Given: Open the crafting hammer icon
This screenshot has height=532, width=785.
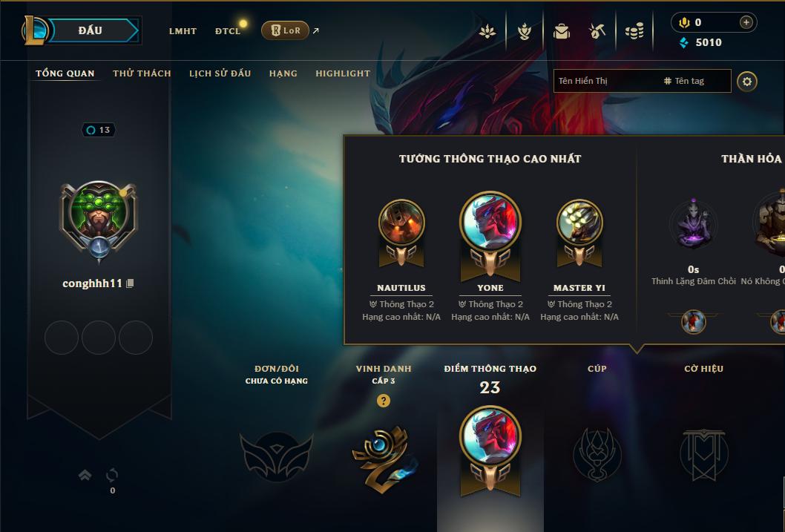Looking at the screenshot, I should pyautogui.click(x=597, y=32).
